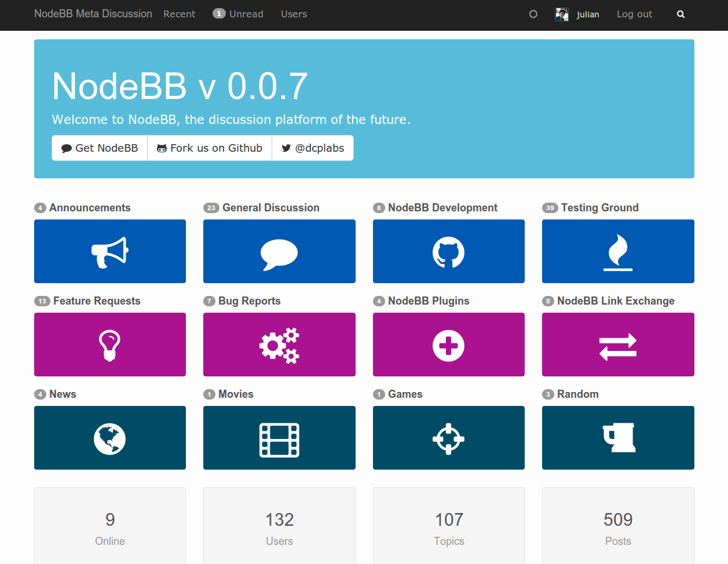This screenshot has height=564, width=728.
Task: Open the @dcplabs Twitter button
Action: [313, 148]
